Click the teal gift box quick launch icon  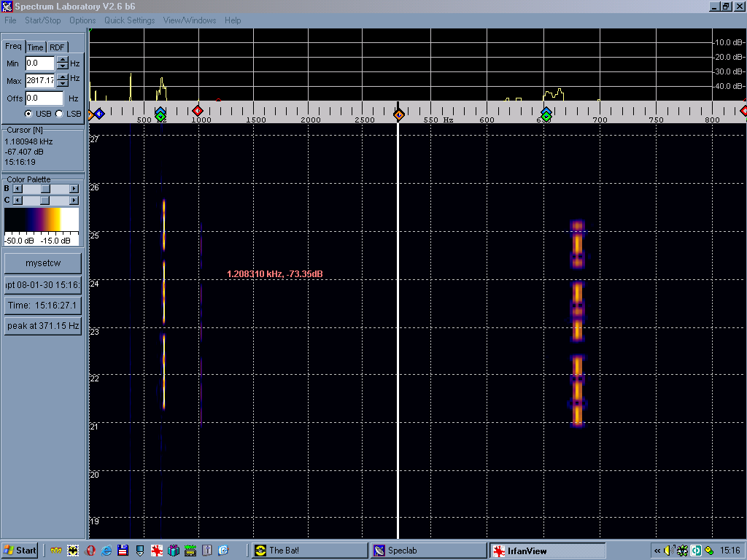[x=174, y=551]
